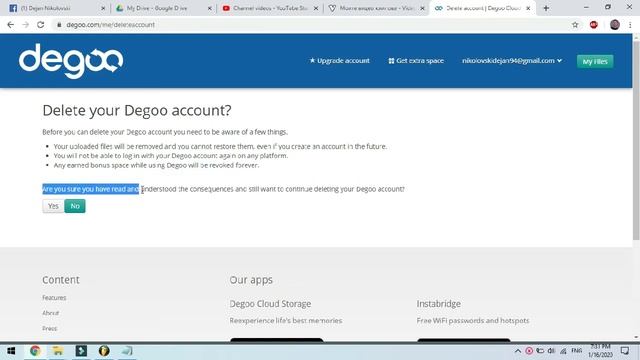640x360 pixels.
Task: Open the dark arrow app on the taskbar
Action: click(x=81, y=351)
